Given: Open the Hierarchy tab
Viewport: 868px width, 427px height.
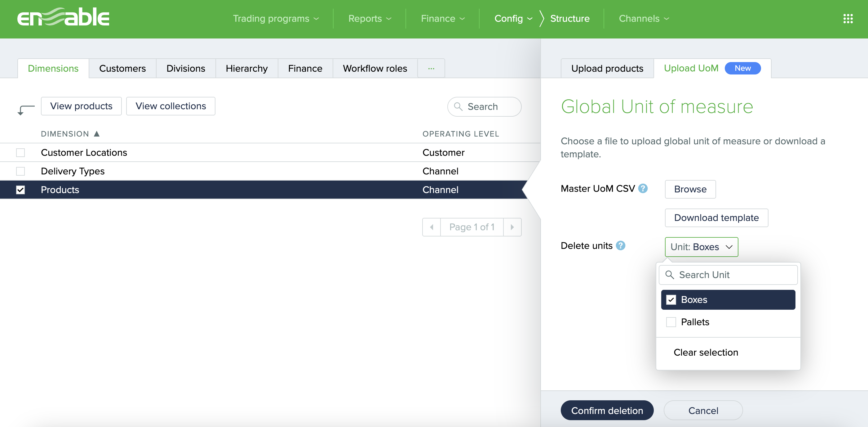Looking at the screenshot, I should (x=246, y=69).
